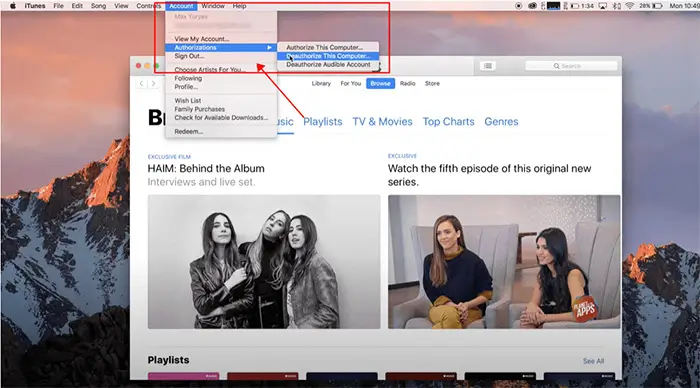Open the Genres section

tap(501, 121)
